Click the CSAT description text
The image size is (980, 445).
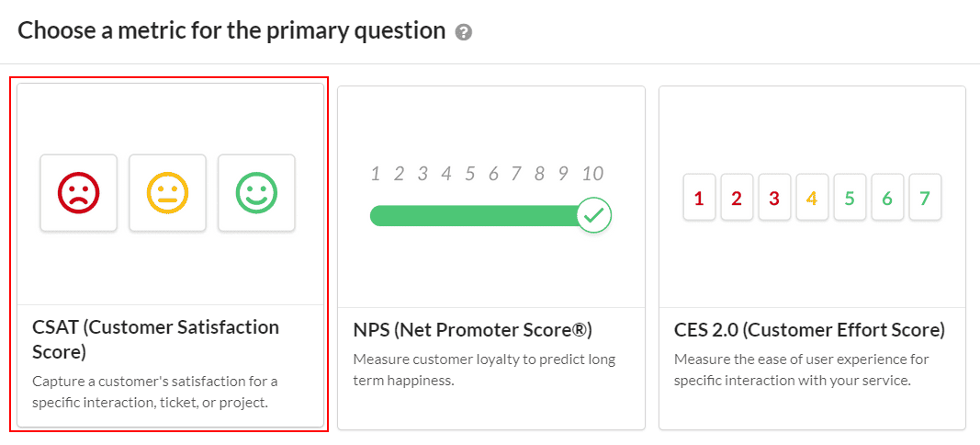coord(155,392)
